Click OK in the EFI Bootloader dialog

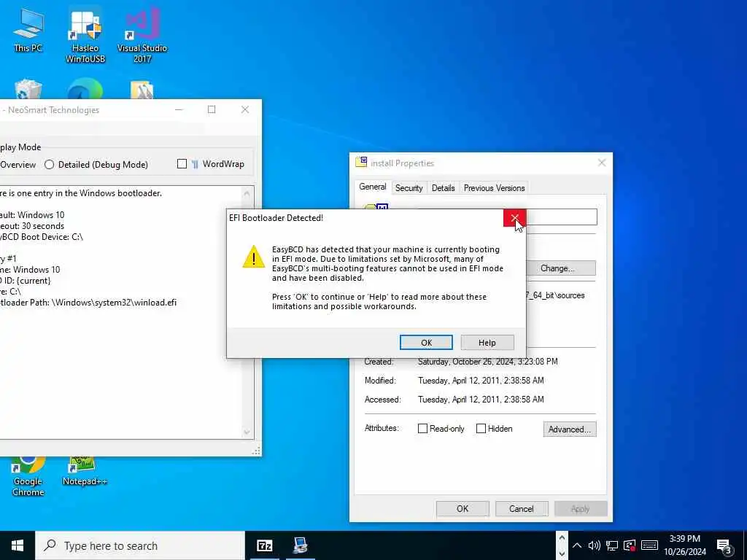click(426, 343)
